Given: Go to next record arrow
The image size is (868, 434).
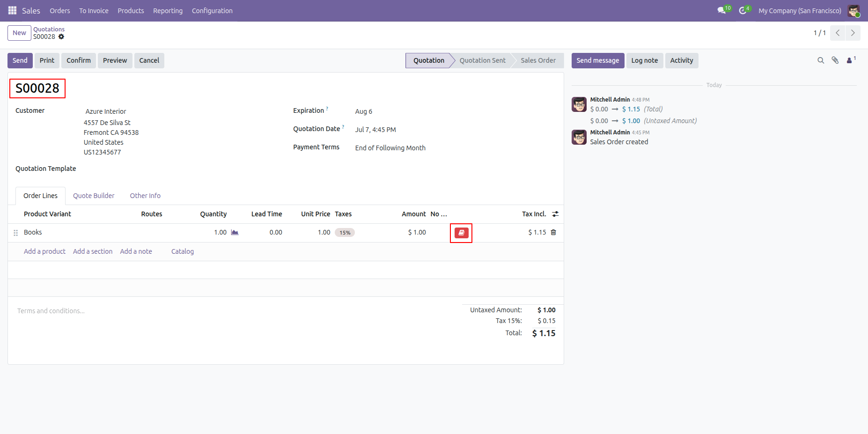Looking at the screenshot, I should click(x=853, y=33).
